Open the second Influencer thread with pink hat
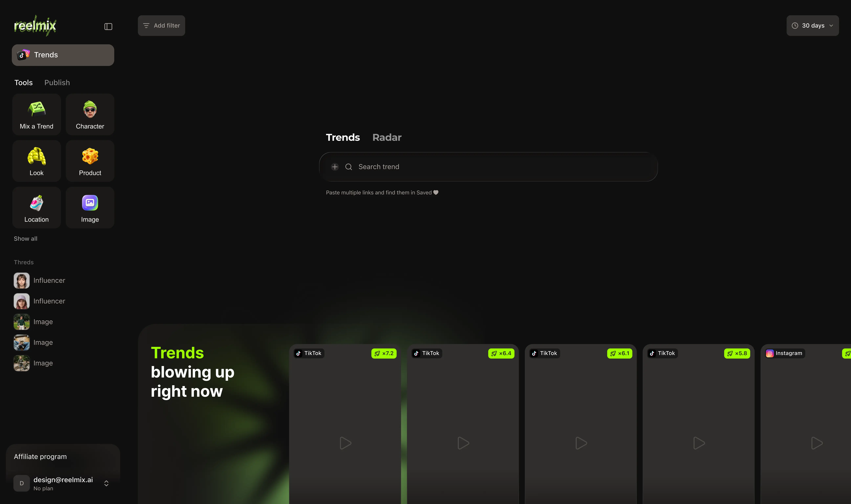The image size is (851, 504). point(39,301)
